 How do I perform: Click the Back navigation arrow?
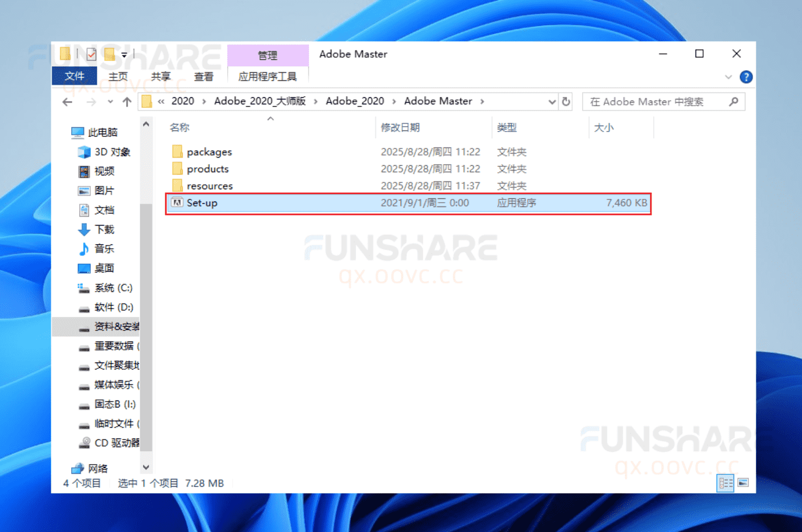pyautogui.click(x=67, y=101)
